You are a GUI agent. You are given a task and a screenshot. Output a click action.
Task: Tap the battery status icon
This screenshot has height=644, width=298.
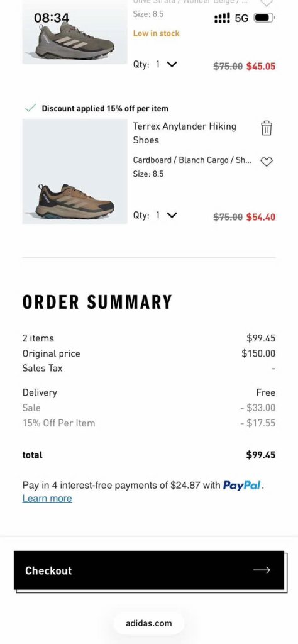point(264,18)
